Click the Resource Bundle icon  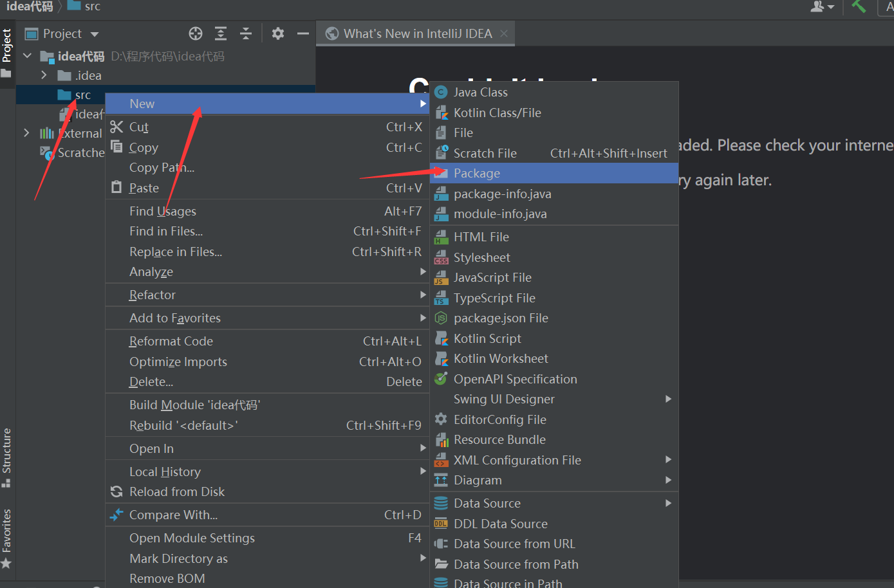[441, 440]
